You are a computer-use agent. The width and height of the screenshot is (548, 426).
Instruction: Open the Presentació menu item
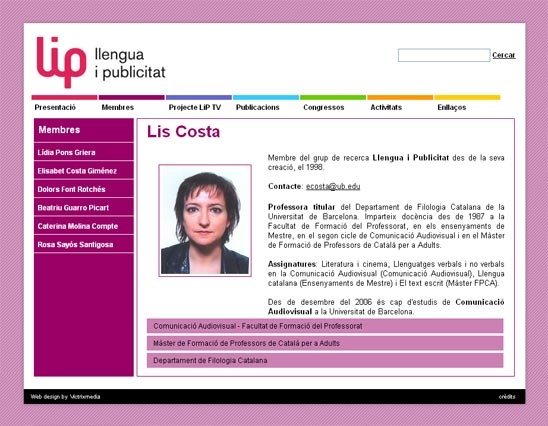pyautogui.click(x=55, y=107)
